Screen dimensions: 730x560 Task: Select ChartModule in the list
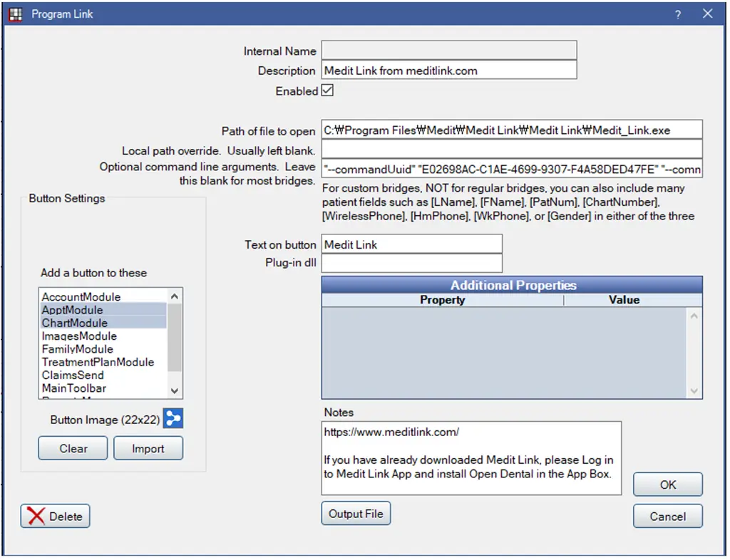point(103,323)
